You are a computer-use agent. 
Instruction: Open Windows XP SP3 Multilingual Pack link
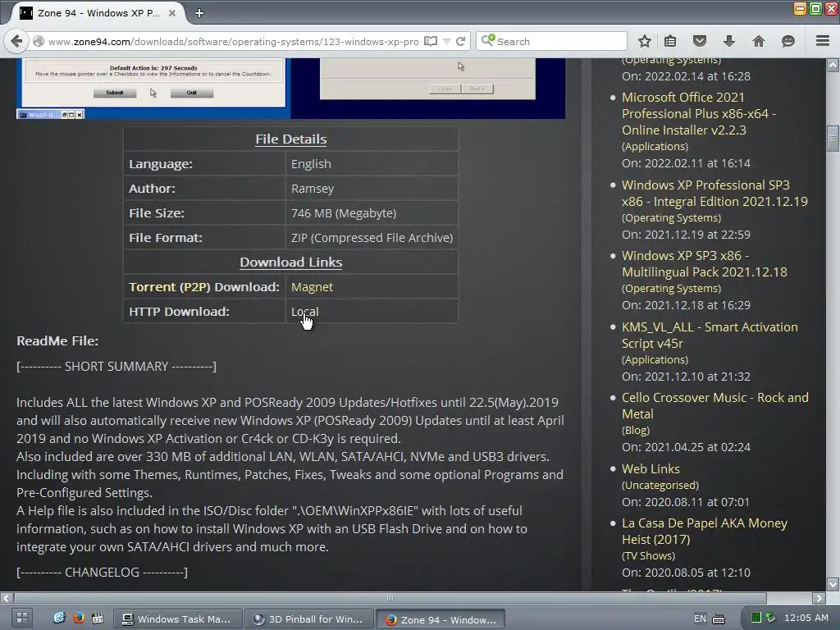pyautogui.click(x=705, y=264)
